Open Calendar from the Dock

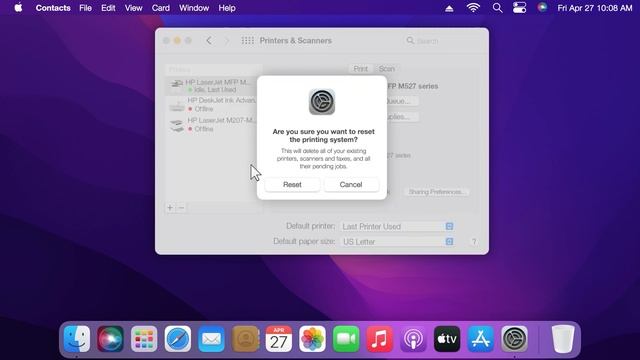[279, 339]
